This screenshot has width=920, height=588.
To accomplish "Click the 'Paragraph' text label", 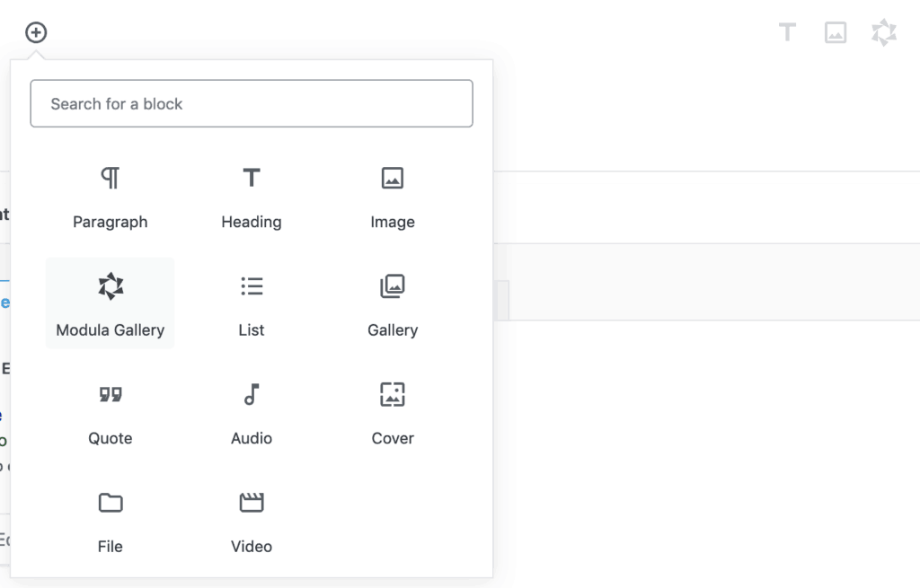I will (110, 222).
